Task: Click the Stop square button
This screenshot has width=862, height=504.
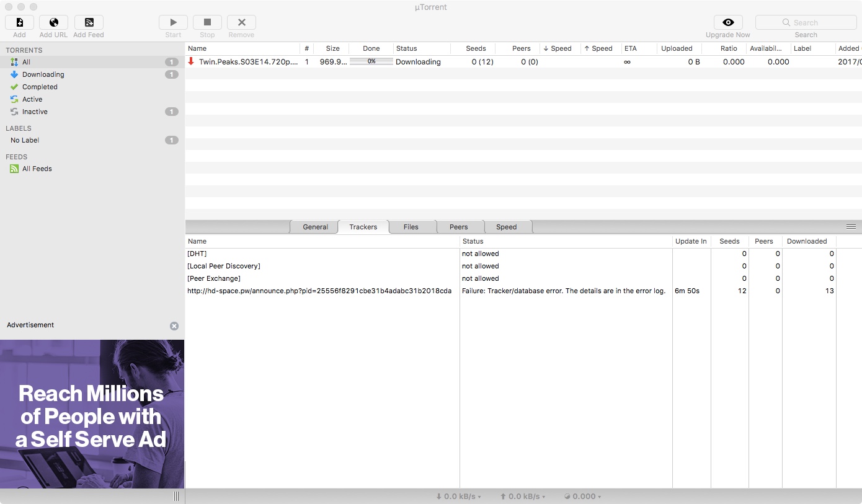Action: coord(208,22)
